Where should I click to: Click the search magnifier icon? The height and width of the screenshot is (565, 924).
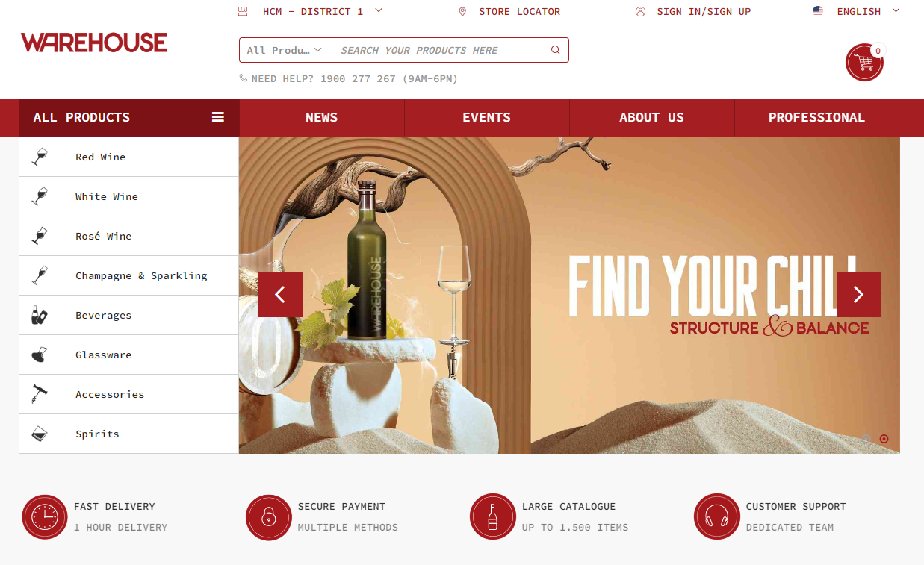click(x=555, y=50)
